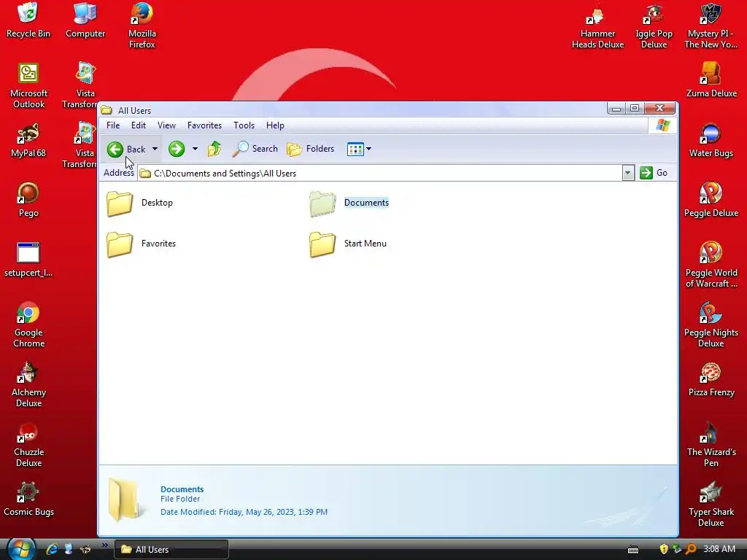Screen dimensions: 747x560
Task: Select the Microsoft Outlook desktop icon
Action: click(28, 86)
